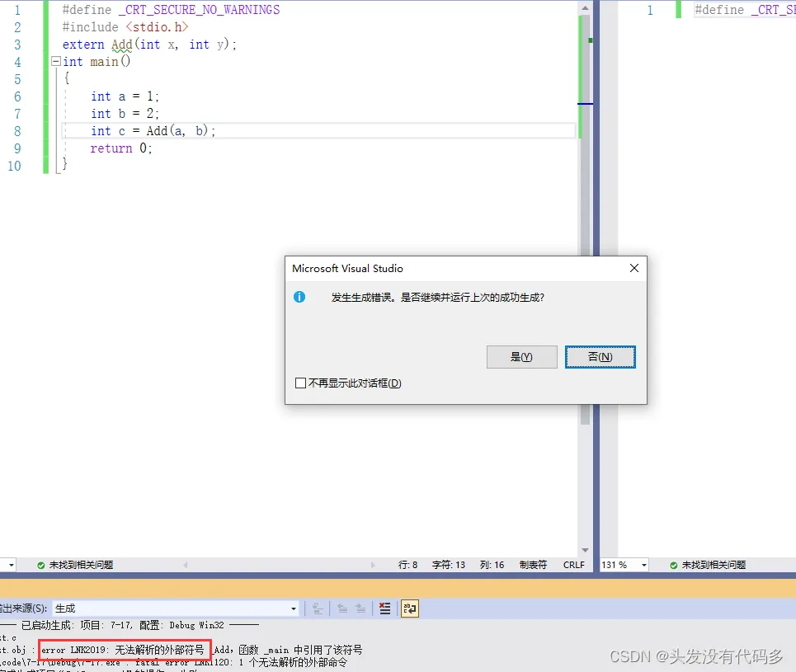
Task: Click the right arrow of the horizontal scrollbar
Action: click(373, 565)
